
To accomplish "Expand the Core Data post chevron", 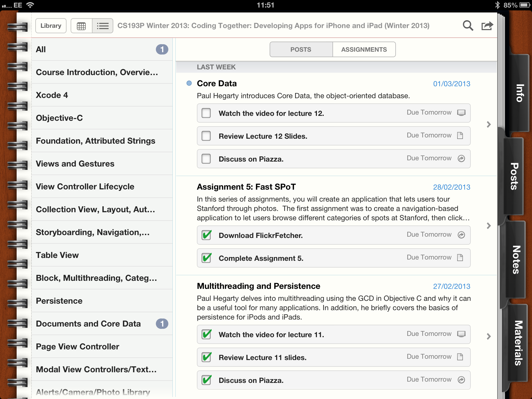I will pos(489,124).
